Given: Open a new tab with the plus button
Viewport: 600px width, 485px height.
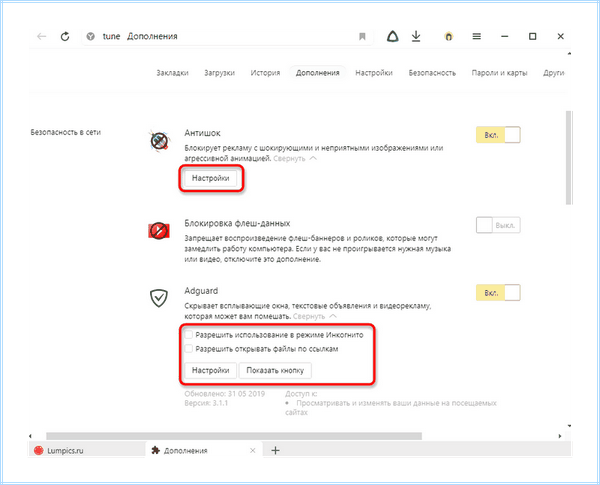Looking at the screenshot, I should point(275,451).
